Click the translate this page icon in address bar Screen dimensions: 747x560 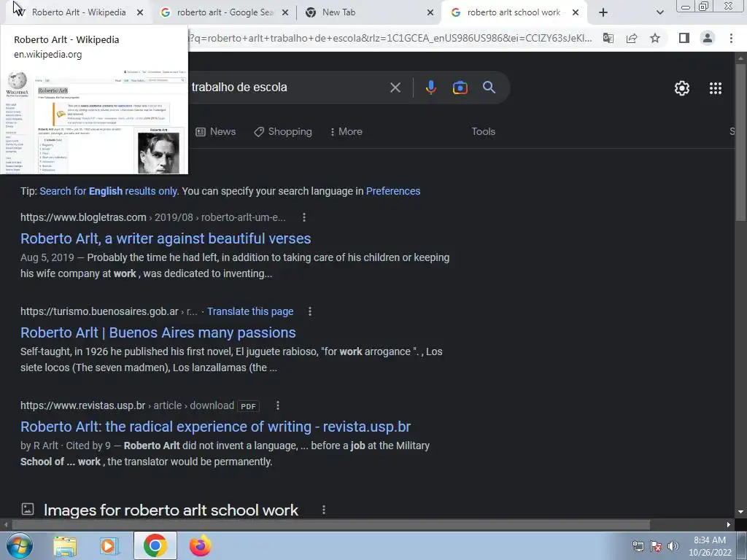608,38
